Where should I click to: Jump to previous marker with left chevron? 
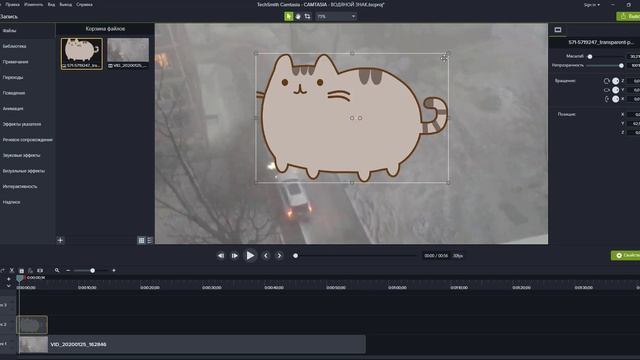(266, 256)
